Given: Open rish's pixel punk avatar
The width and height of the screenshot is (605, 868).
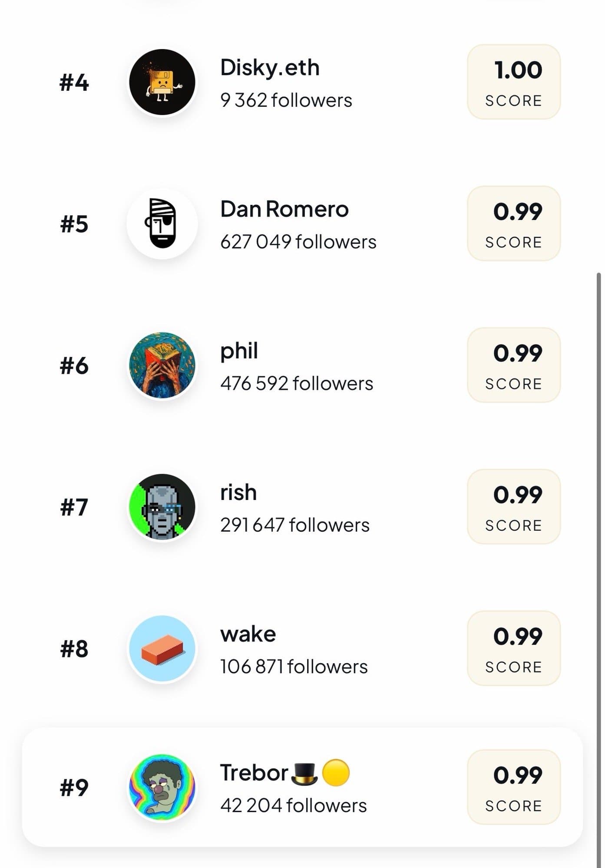Looking at the screenshot, I should click(x=162, y=506).
